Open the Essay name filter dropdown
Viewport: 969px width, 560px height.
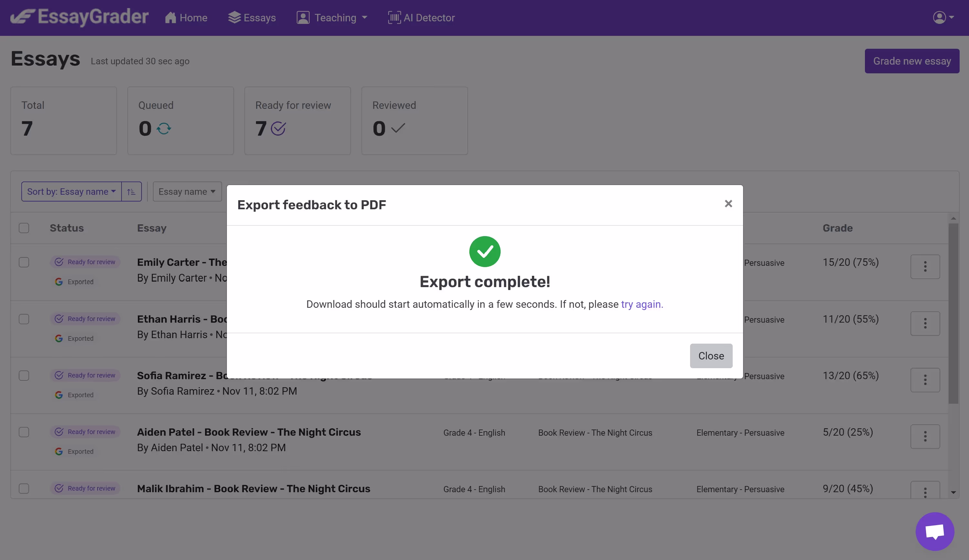(x=187, y=191)
